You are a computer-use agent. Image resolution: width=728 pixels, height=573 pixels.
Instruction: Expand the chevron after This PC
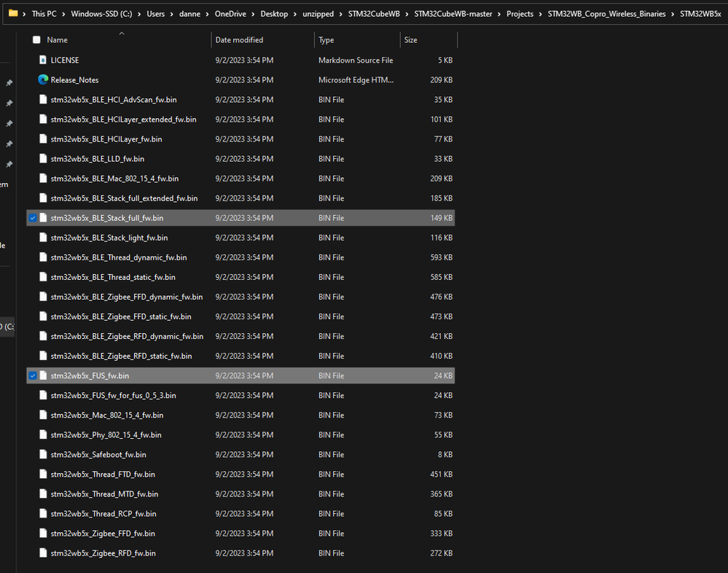click(x=63, y=14)
